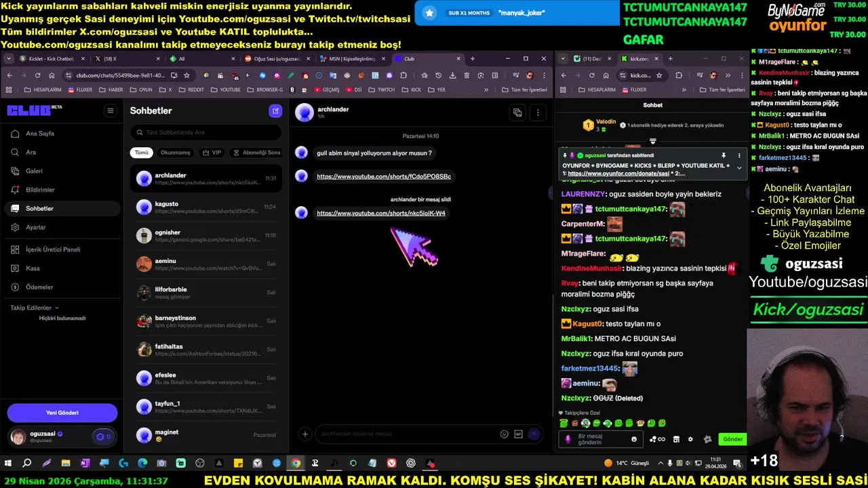Image resolution: width=868 pixels, height=488 pixels.
Task: Open Windows Start menu
Action: tap(8, 464)
